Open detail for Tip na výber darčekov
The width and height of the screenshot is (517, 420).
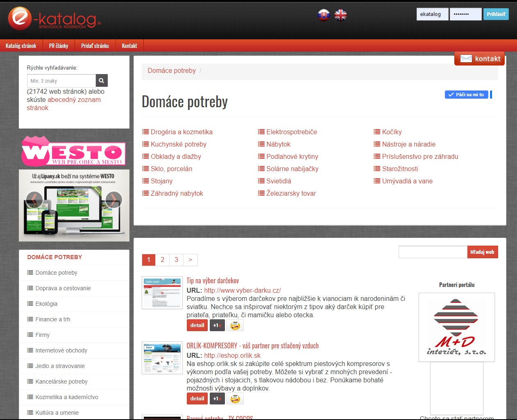click(197, 325)
